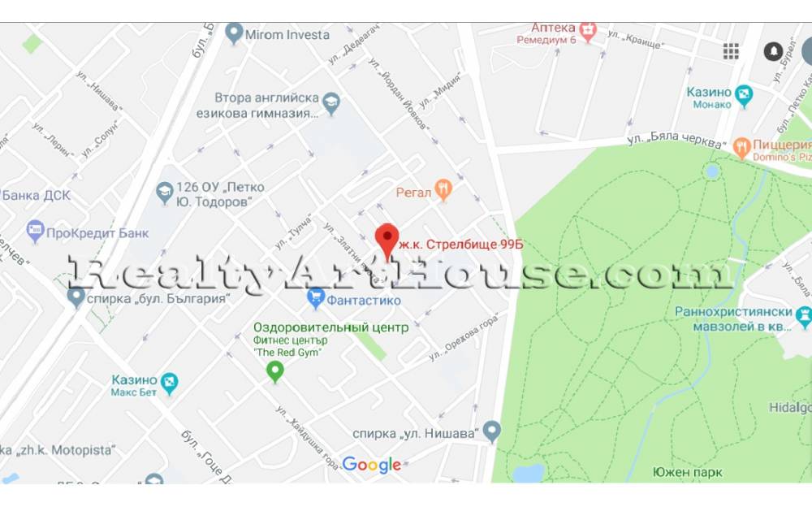
Task: Click the ПроКредит Банк bank icon
Action: pos(35,232)
